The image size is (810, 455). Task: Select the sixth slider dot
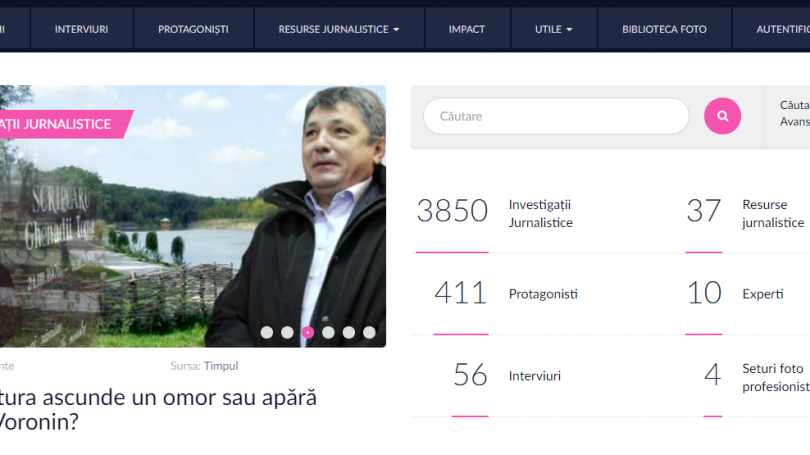coord(369,332)
